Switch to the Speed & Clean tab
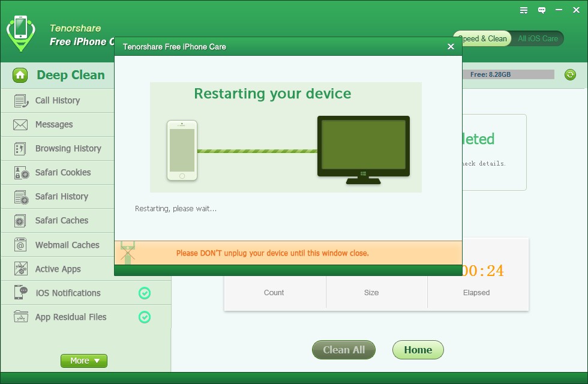The width and height of the screenshot is (588, 384). pos(482,38)
